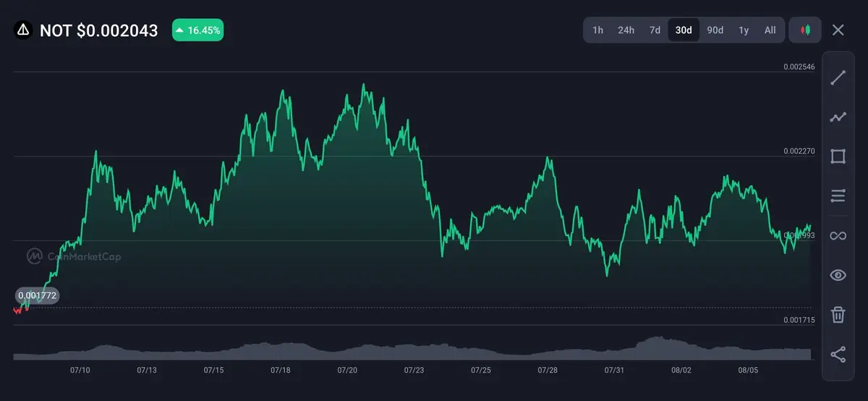This screenshot has width=868, height=401.
Task: Click the green 16.45% change badge
Action: [x=197, y=30]
